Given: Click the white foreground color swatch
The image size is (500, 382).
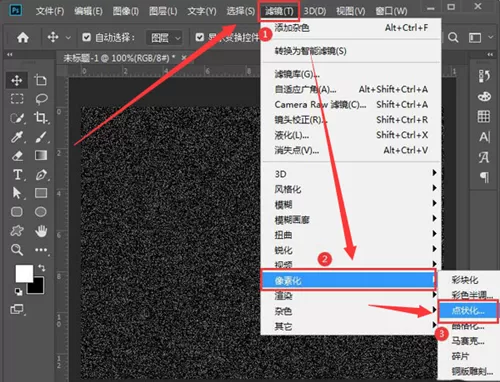Looking at the screenshot, I should (24, 274).
